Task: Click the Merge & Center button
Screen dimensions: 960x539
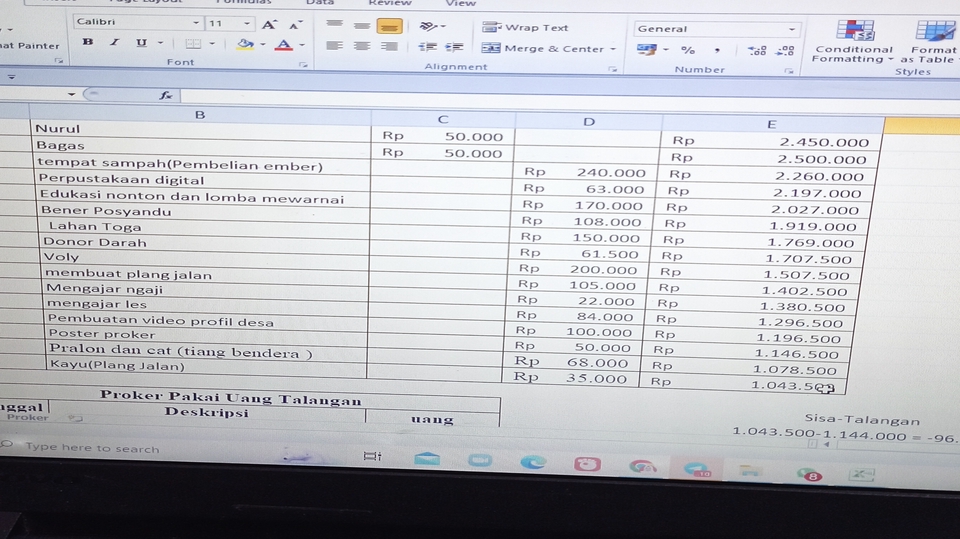Action: (542, 48)
